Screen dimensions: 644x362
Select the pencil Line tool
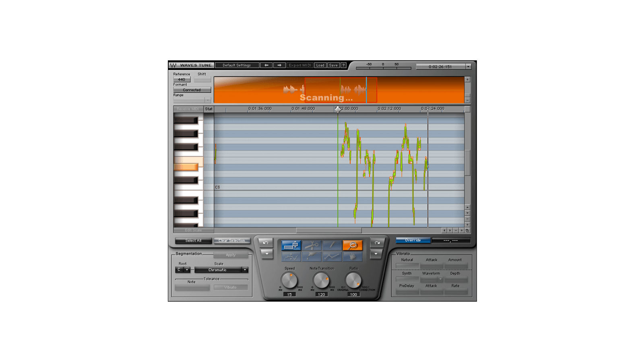332,245
